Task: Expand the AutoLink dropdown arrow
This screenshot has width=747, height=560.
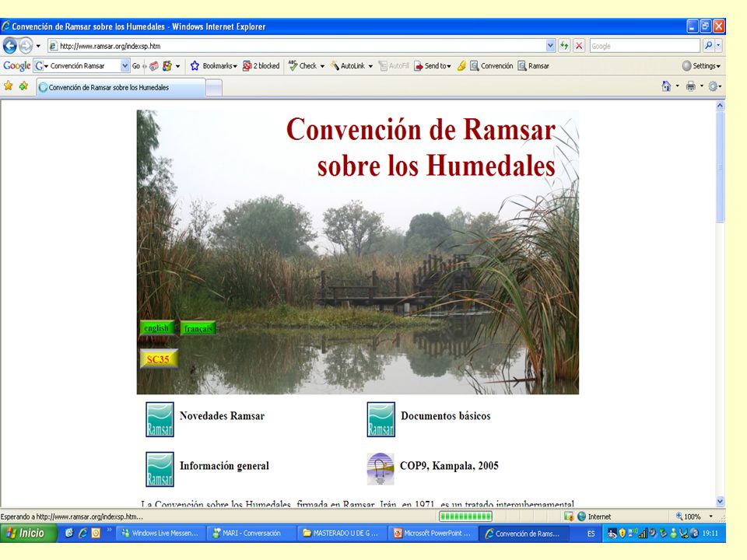Action: tap(370, 66)
